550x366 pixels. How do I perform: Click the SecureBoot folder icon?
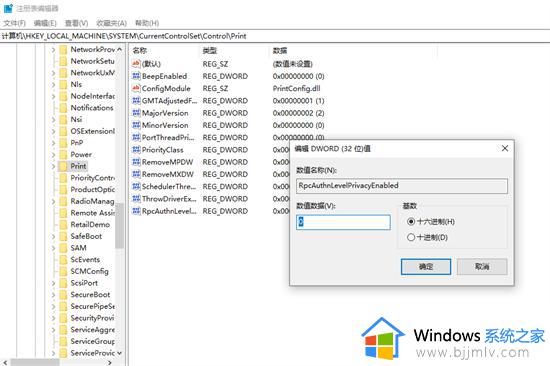click(x=63, y=295)
